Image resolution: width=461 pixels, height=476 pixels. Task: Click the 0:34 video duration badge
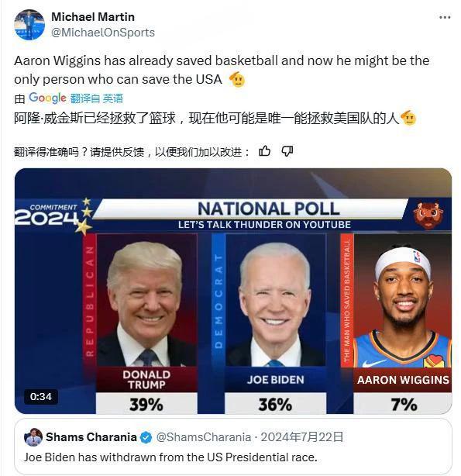40,396
